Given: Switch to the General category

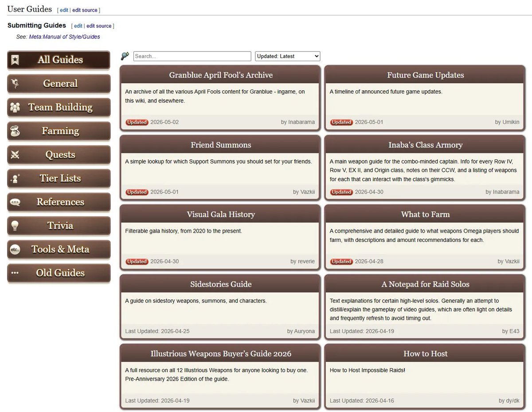Looking at the screenshot, I should click(x=59, y=83).
